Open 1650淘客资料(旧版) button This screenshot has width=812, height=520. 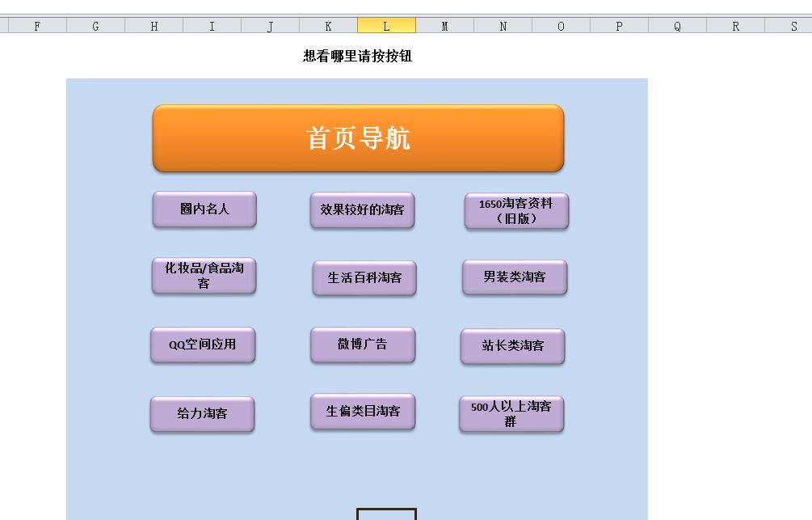(516, 211)
